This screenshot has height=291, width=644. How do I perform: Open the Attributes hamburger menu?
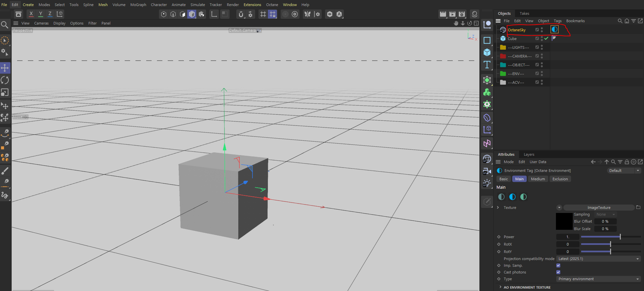click(x=498, y=162)
